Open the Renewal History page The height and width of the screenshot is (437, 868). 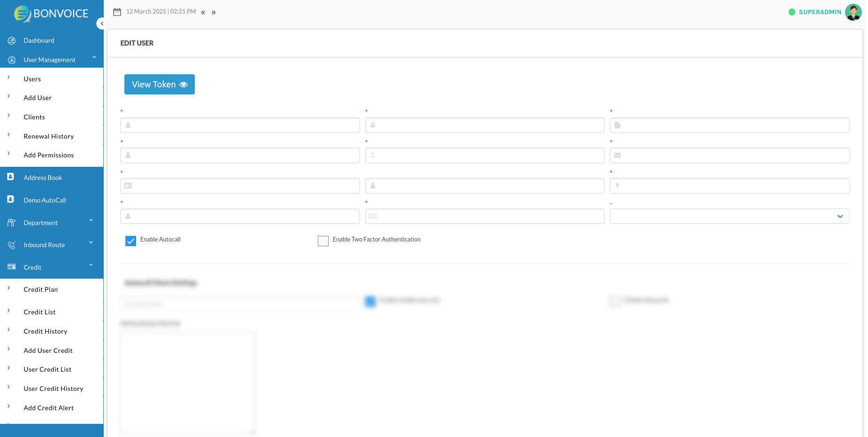49,136
